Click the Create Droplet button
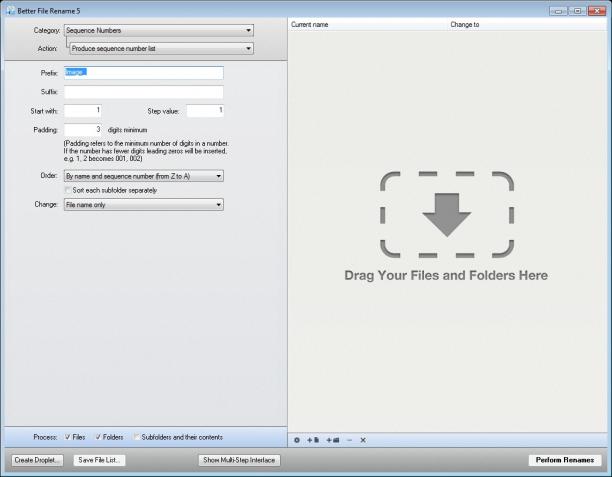Viewport: 612px width, 477px height. pos(37,460)
